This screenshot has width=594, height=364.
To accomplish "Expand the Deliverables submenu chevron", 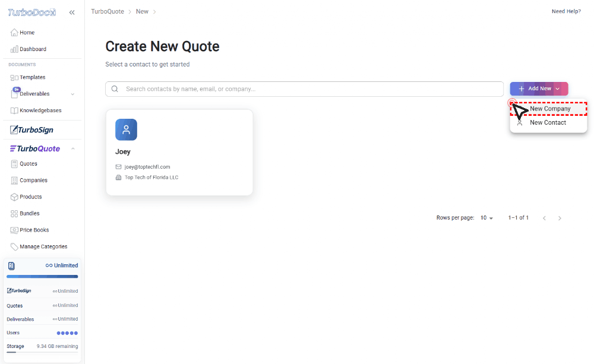I will coord(72,94).
